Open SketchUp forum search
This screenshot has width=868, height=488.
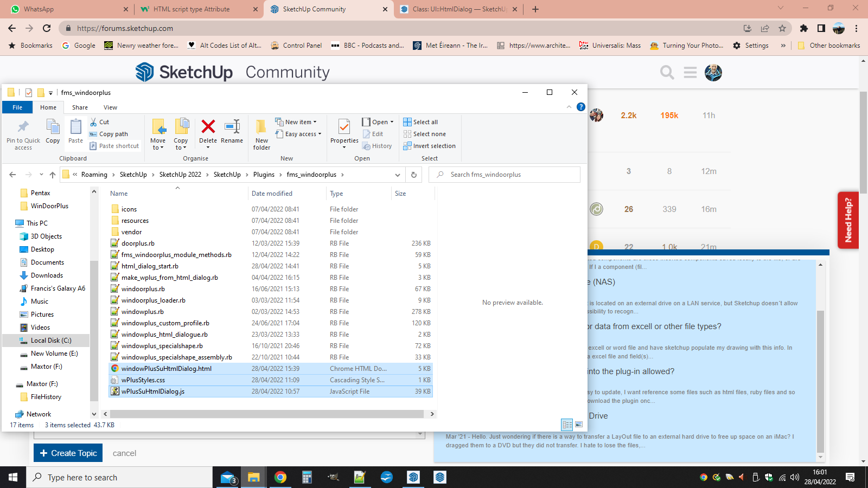click(x=667, y=72)
